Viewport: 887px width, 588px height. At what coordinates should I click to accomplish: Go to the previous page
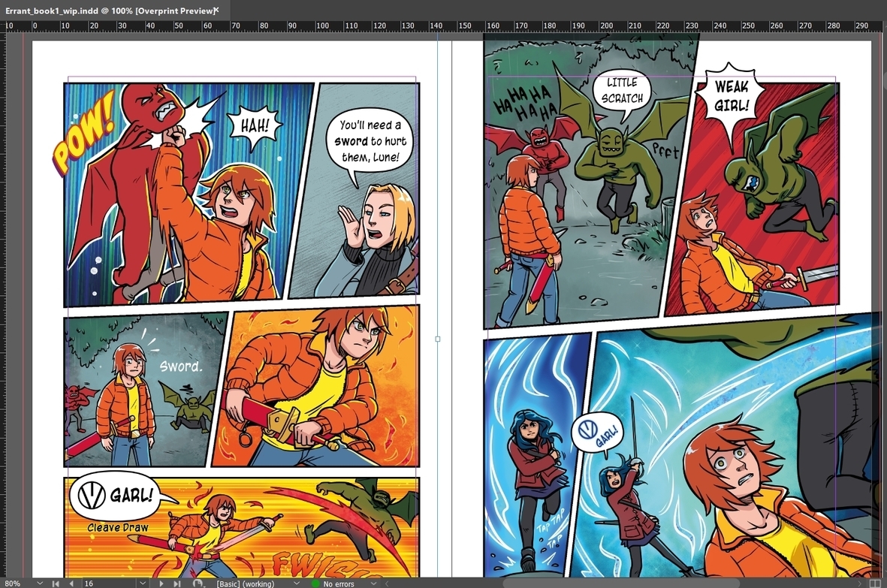tap(71, 583)
